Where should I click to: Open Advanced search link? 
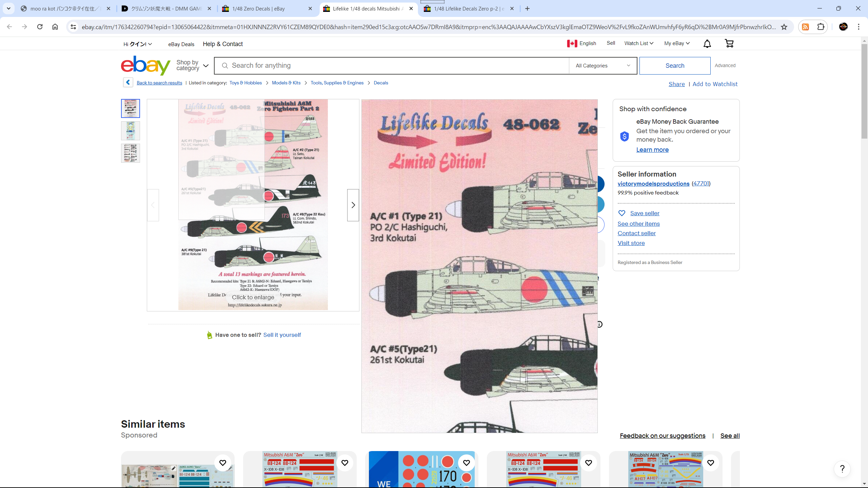click(725, 65)
